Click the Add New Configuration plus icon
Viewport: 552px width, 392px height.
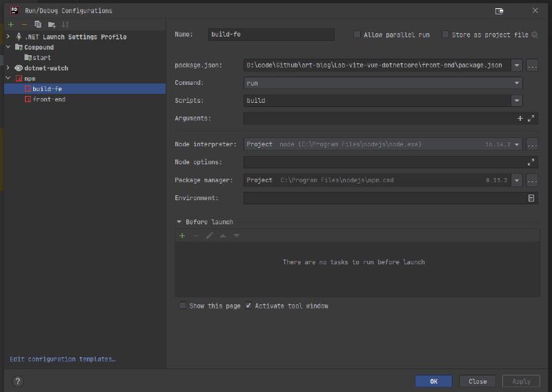[x=10, y=24]
